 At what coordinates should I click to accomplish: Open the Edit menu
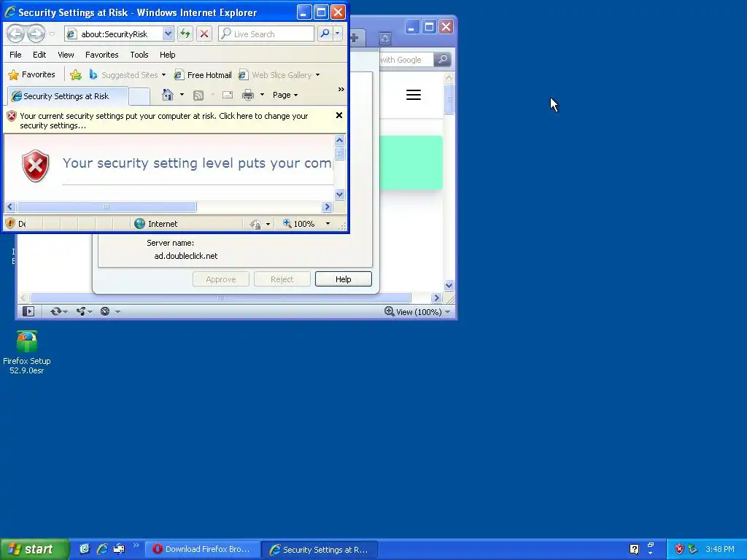[39, 55]
